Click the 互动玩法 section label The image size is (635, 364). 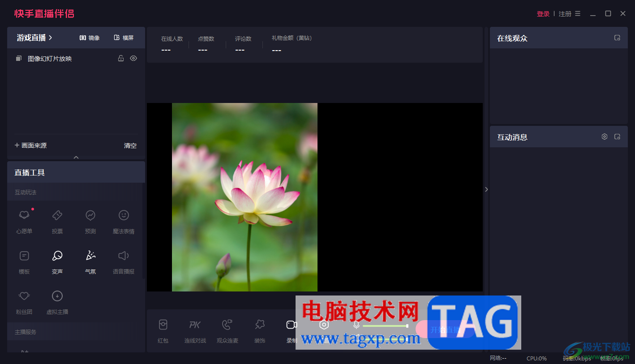click(26, 193)
